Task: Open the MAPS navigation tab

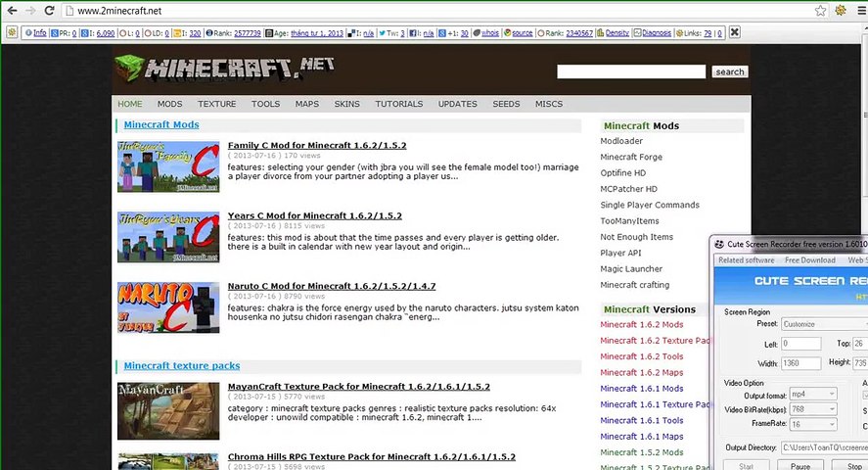Action: tap(306, 104)
